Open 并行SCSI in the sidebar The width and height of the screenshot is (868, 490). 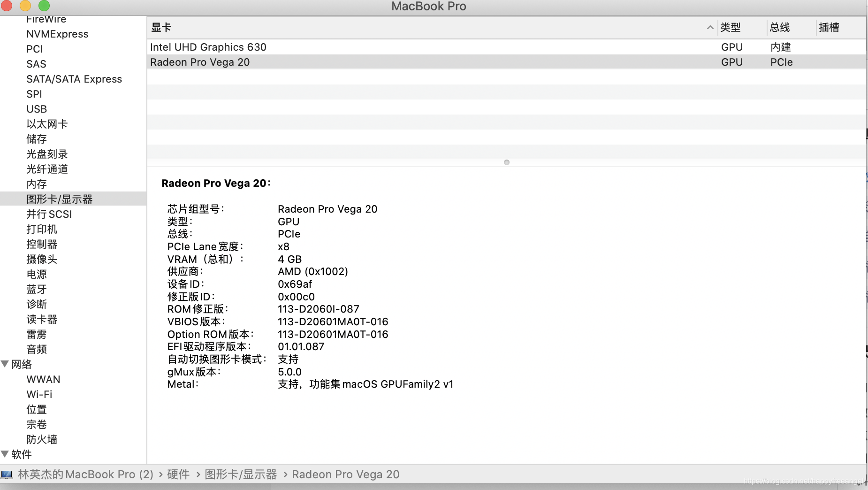pyautogui.click(x=49, y=214)
